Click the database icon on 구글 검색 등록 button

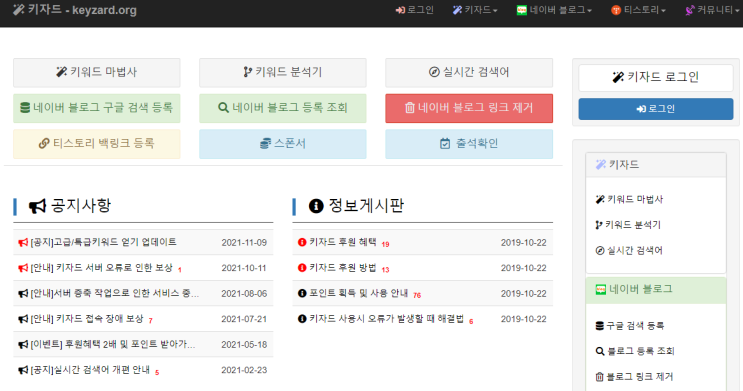25,108
